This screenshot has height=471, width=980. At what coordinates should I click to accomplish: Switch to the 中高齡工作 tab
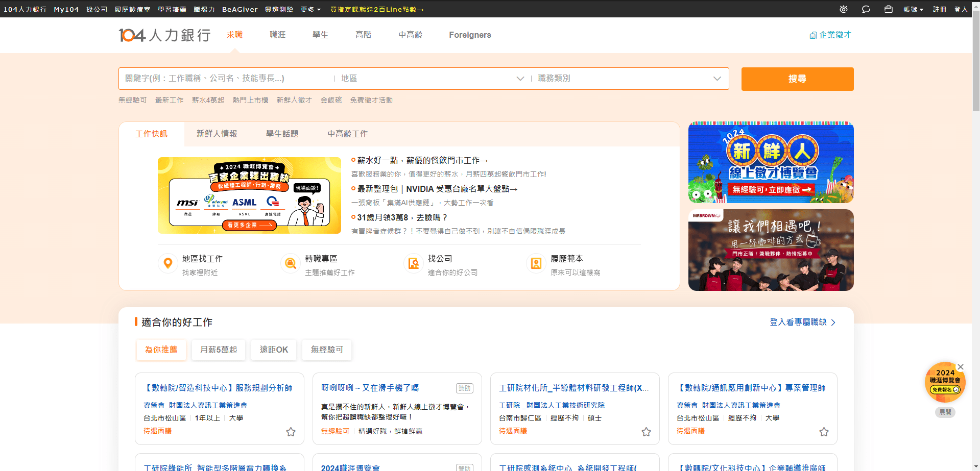point(348,134)
